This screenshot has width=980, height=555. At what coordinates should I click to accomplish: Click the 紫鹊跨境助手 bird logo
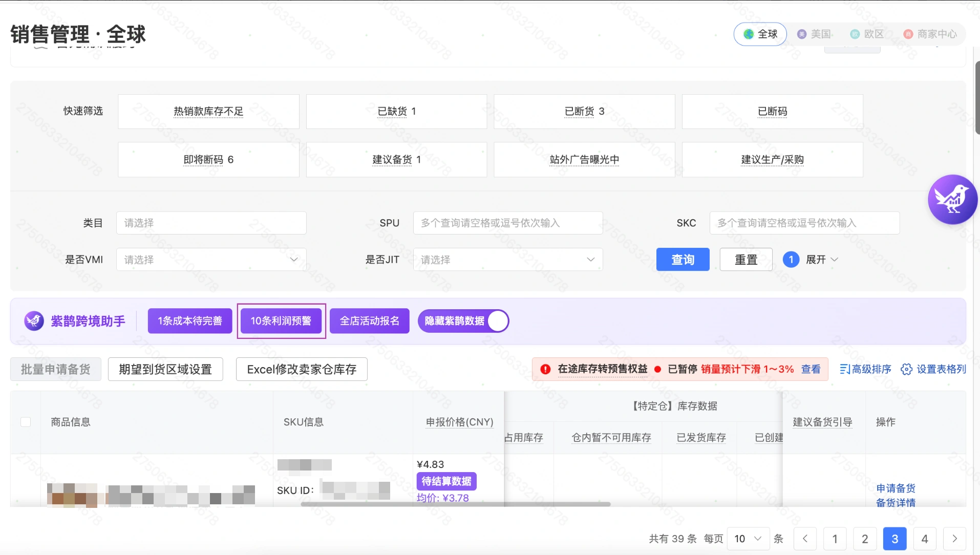click(x=34, y=321)
